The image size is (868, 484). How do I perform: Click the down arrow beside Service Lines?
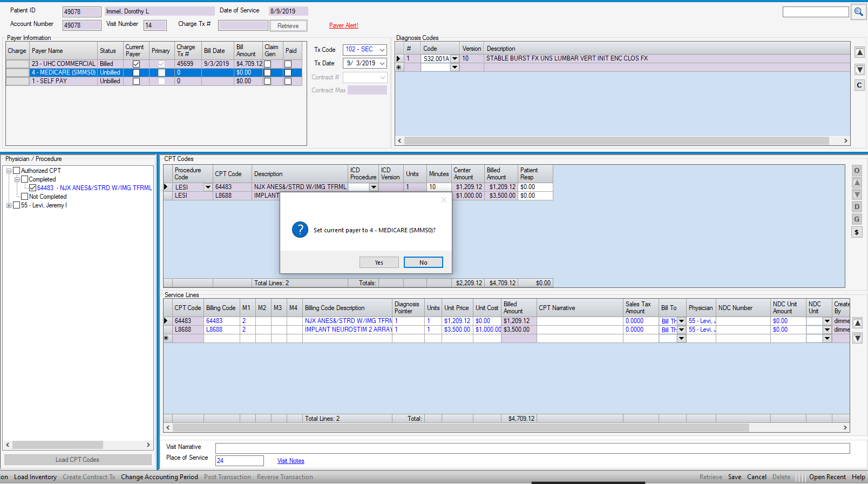(x=857, y=338)
